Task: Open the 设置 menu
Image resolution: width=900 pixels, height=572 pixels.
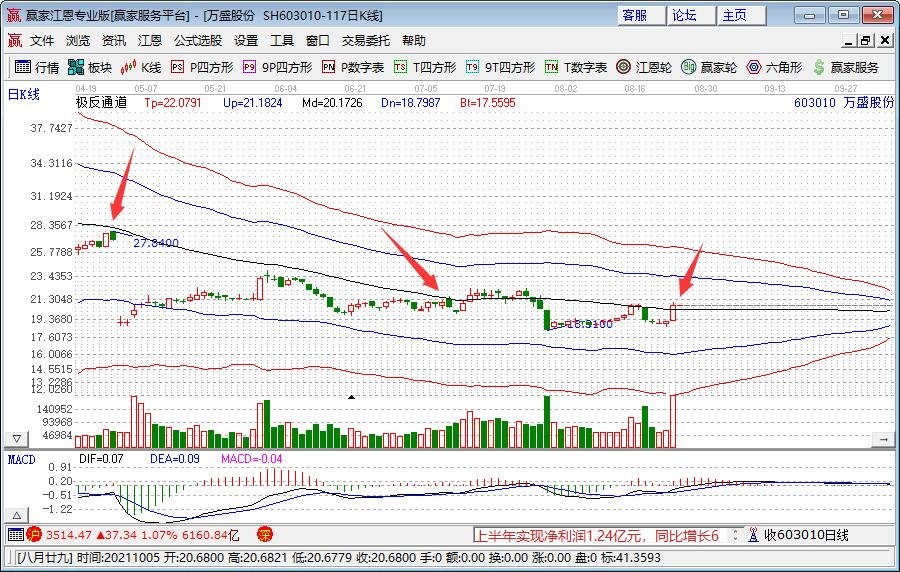Action: 246,41
